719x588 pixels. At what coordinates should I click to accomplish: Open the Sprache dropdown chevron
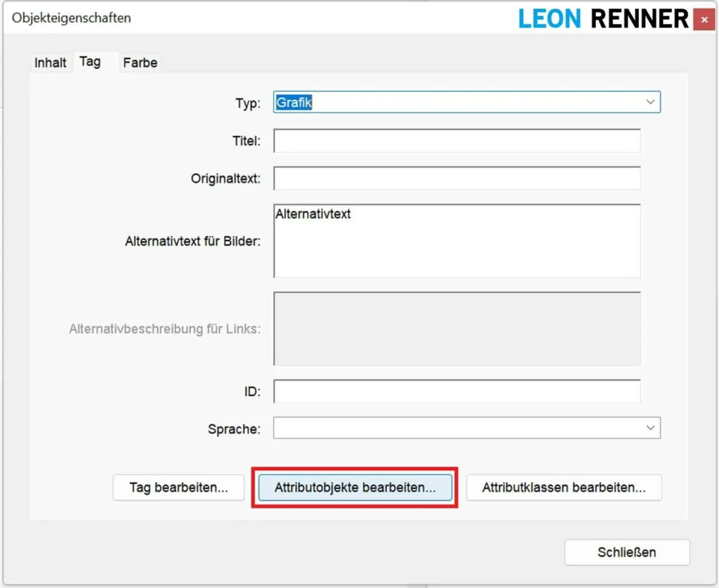tap(650, 427)
